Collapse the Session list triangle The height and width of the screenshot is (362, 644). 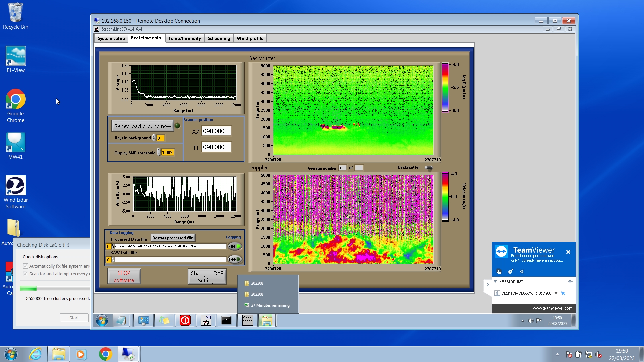[495, 281]
